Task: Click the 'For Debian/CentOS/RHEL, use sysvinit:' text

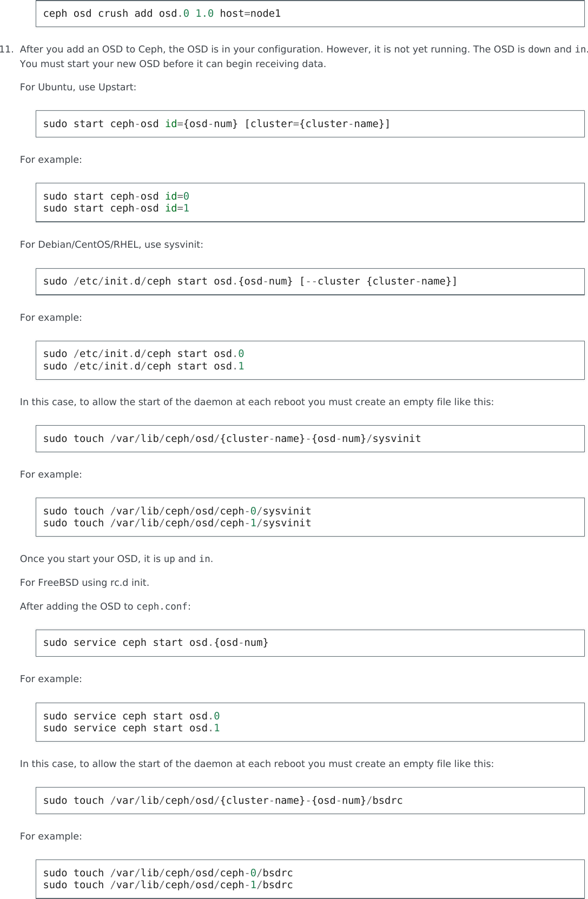Action: [x=111, y=244]
